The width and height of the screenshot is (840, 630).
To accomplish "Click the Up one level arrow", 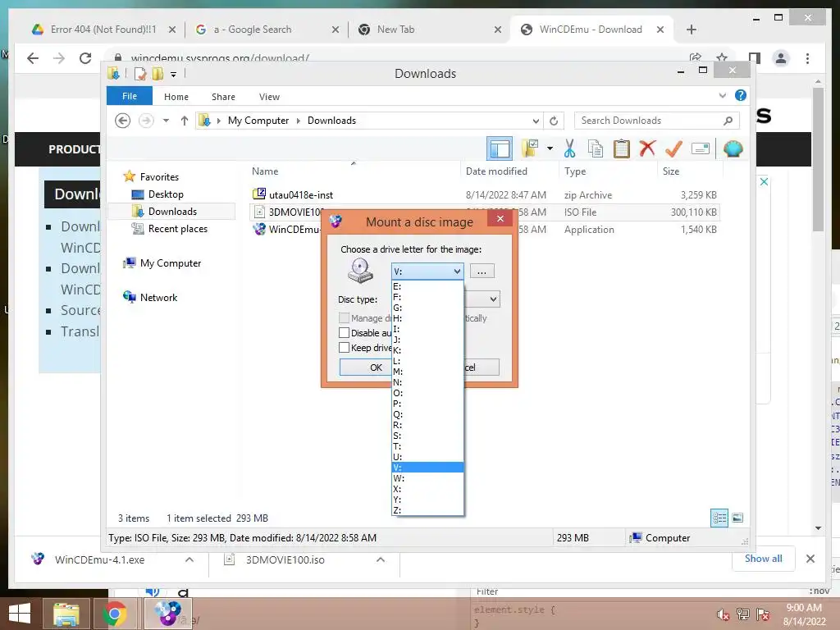I will click(185, 121).
